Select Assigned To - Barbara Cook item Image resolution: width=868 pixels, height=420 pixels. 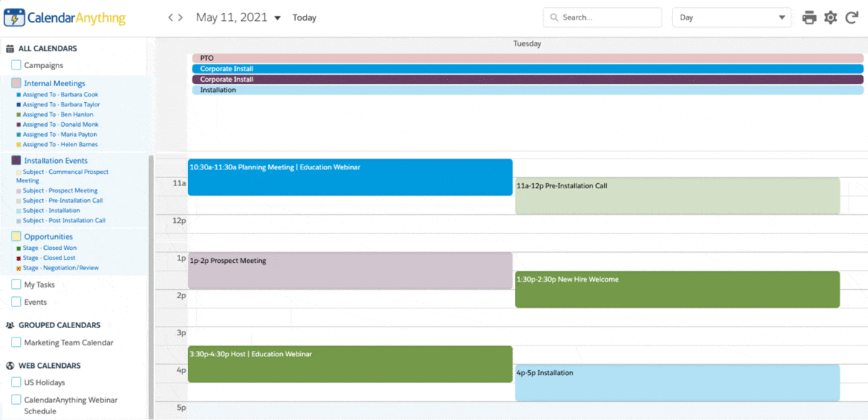coord(60,95)
